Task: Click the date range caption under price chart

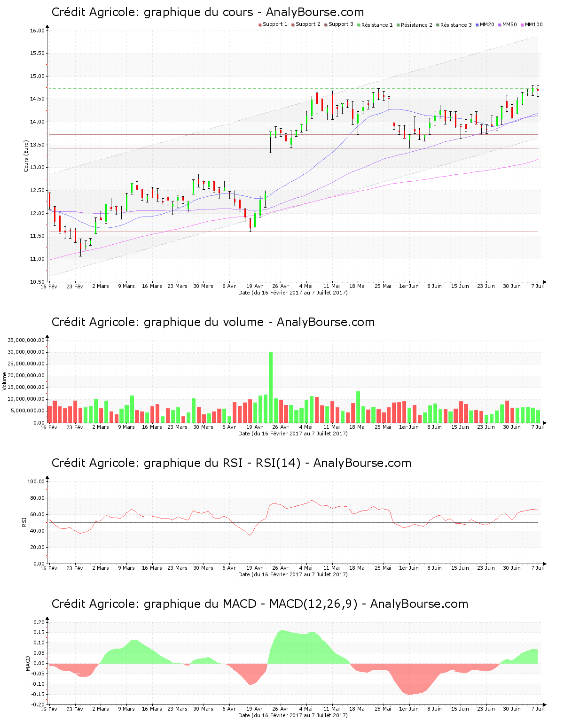Action: tap(293, 293)
